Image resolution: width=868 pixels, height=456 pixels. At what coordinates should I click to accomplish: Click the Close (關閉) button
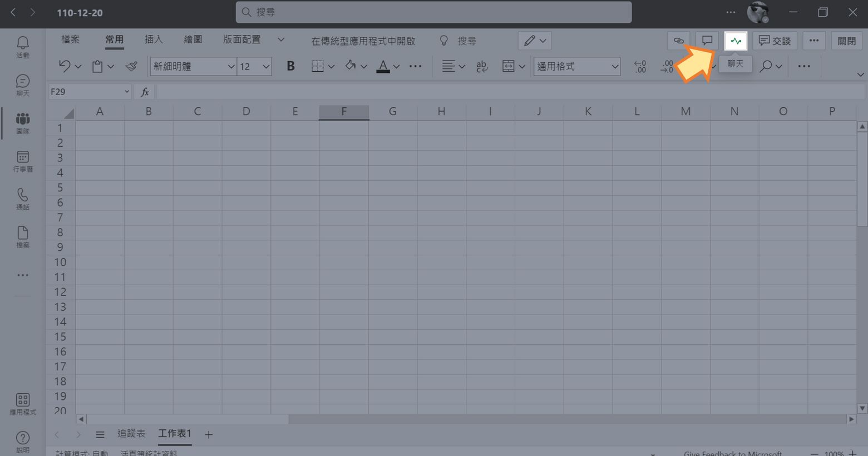tap(846, 41)
